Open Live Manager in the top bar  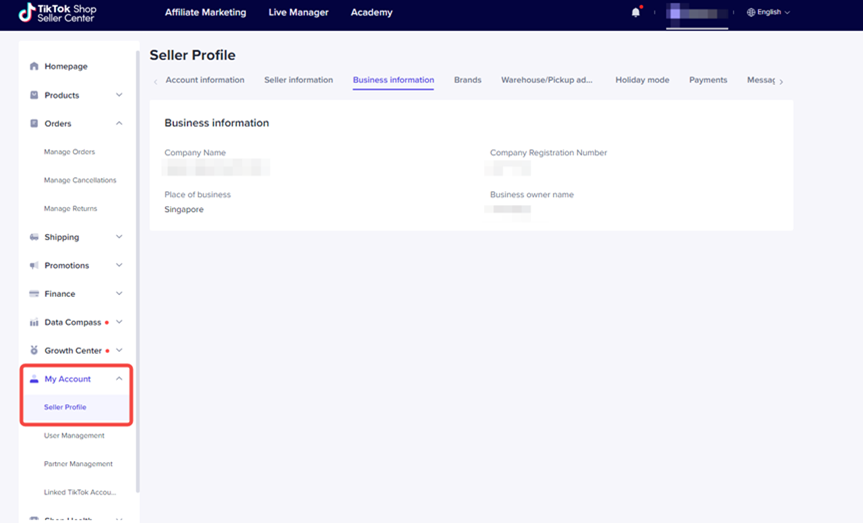(298, 12)
